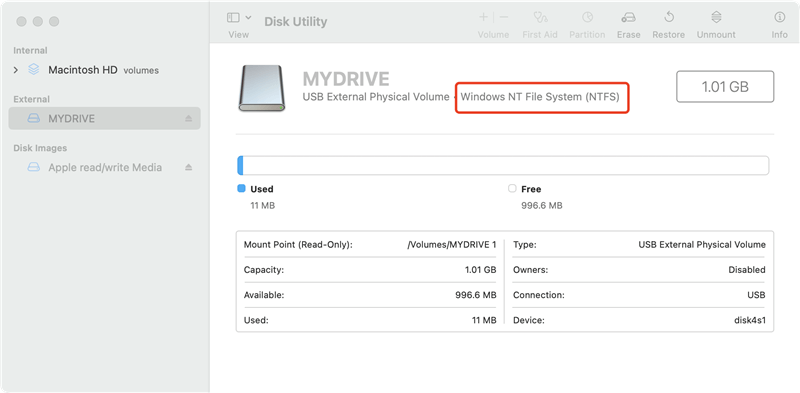This screenshot has width=800, height=393.
Task: Click the Available value 996.6 MB
Action: click(x=476, y=295)
